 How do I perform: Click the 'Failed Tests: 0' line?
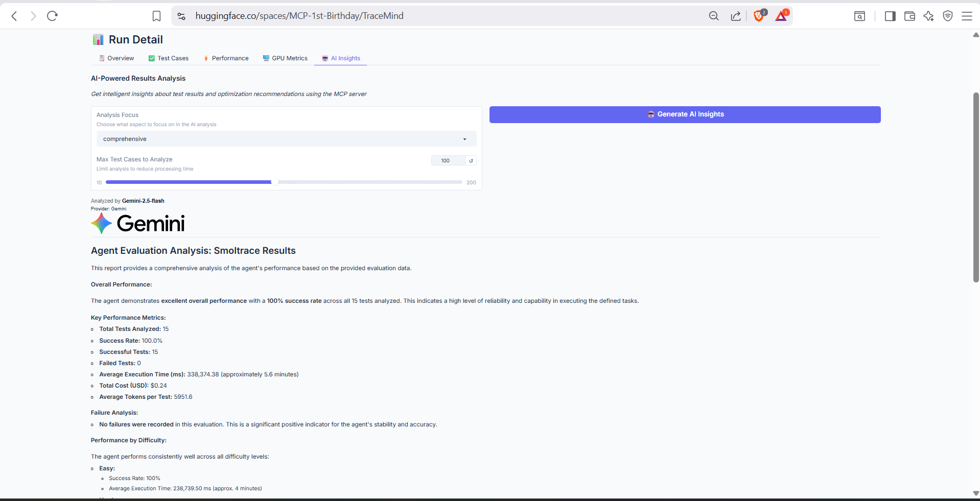[x=120, y=363]
